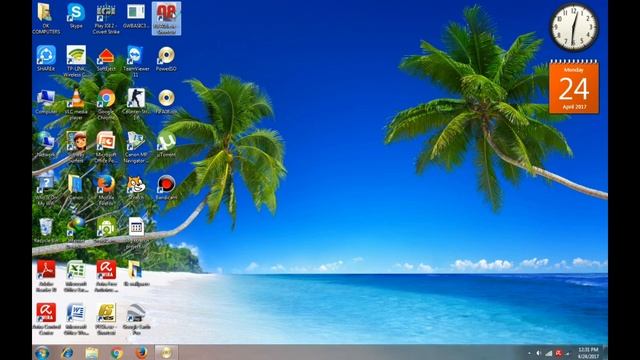Open the uTorrent desktop shortcut
The width and height of the screenshot is (640, 360).
(166, 144)
